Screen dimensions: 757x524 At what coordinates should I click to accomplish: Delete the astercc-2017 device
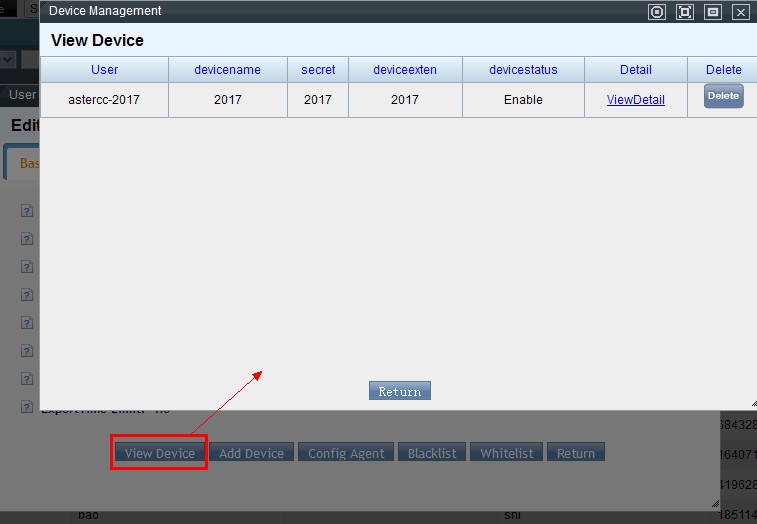click(723, 96)
